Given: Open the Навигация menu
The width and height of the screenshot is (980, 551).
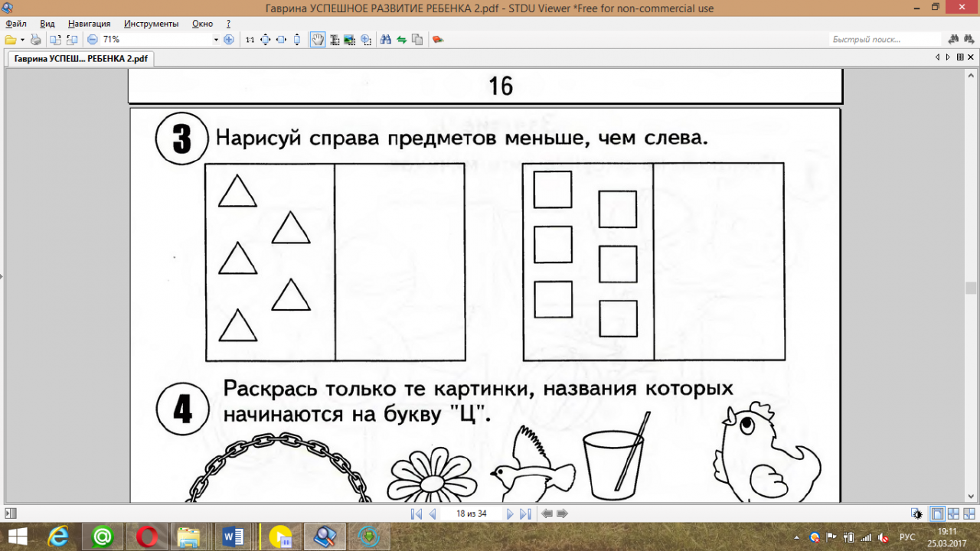Looking at the screenshot, I should point(89,24).
